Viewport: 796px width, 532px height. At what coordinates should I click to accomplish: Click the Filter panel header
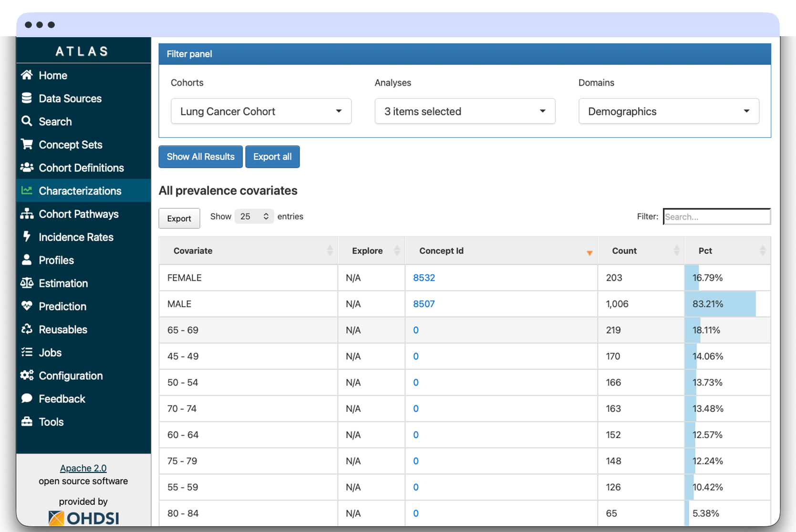(x=465, y=54)
